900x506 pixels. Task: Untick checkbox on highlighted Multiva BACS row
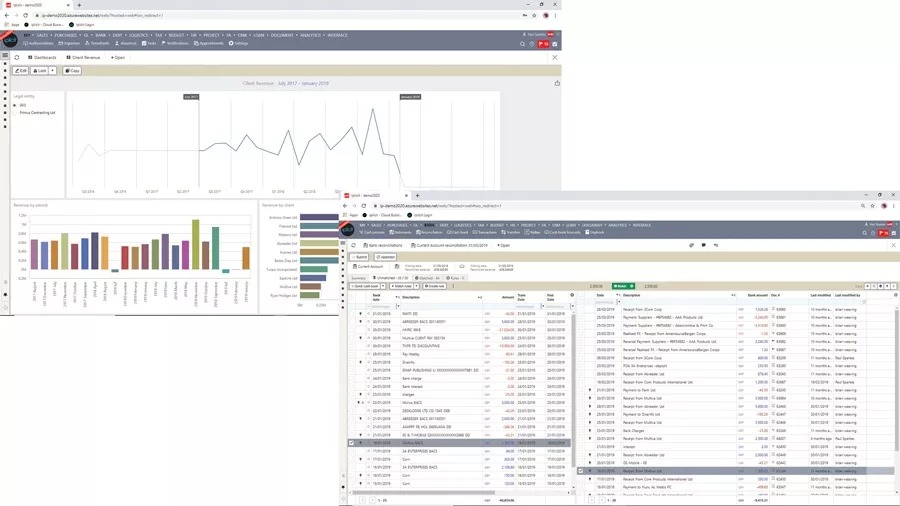click(x=351, y=443)
